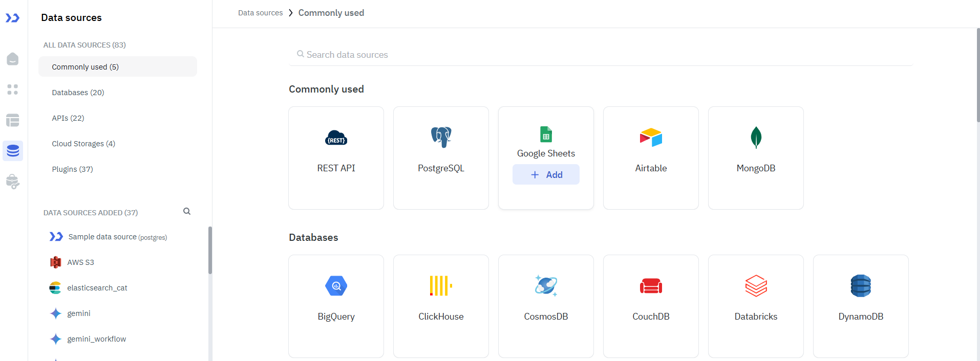The image size is (980, 361).
Task: Open the Data sources sidebar icon
Action: coord(13,151)
